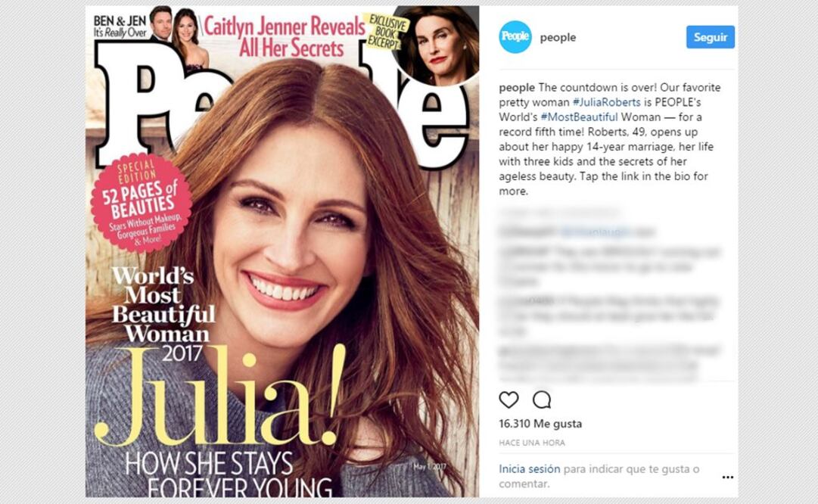Click the People magazine cover image
Screen dimensions: 818x504
(x=282, y=251)
